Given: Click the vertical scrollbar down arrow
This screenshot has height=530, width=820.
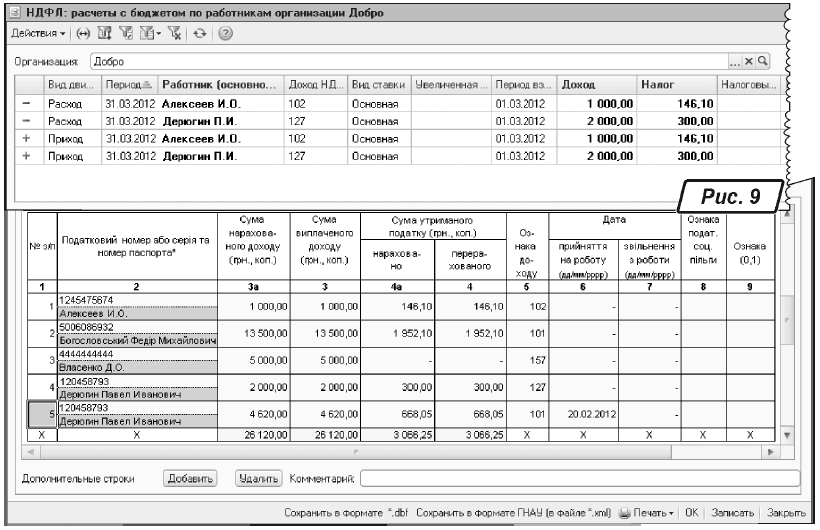Looking at the screenshot, I should coord(785,437).
